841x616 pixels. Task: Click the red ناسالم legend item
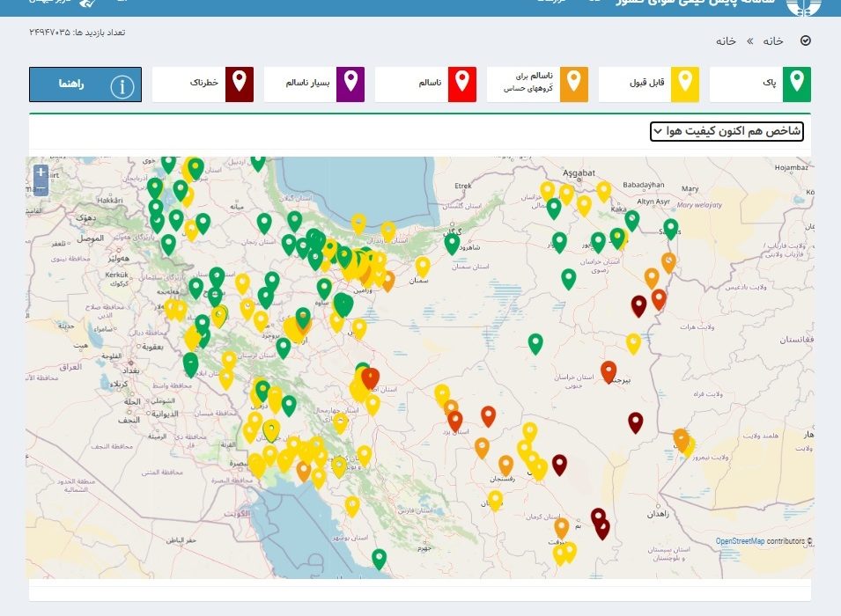[425, 84]
